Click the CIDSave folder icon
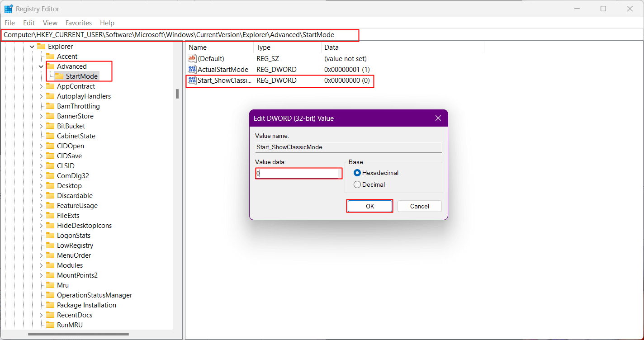Viewport: 644px width, 340px height. [50, 156]
